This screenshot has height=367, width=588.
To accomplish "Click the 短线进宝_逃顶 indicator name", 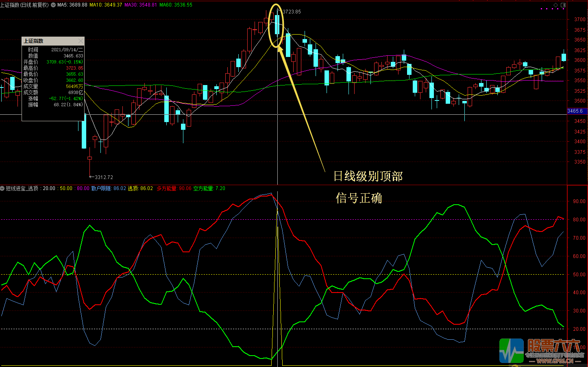I will (x=22, y=188).
